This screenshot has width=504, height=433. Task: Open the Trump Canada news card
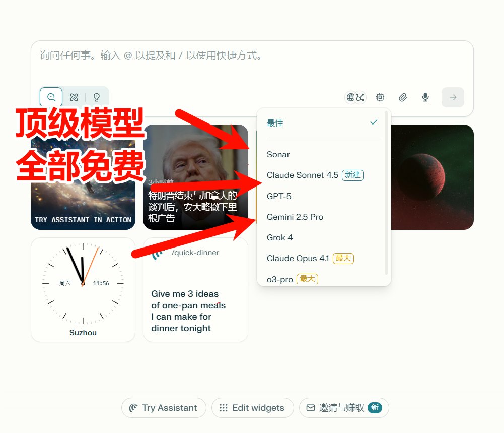[195, 177]
